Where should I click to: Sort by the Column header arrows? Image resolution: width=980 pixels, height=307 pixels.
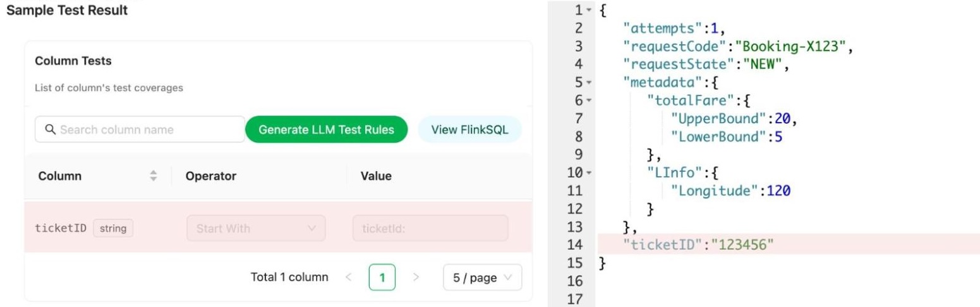(x=152, y=176)
